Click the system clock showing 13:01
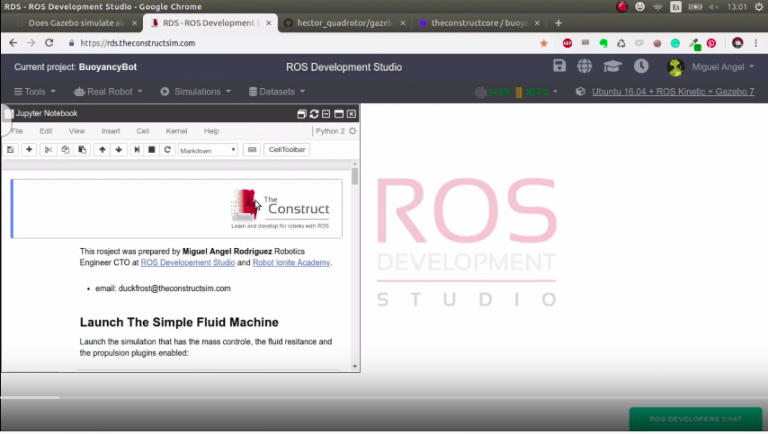Screen dimensions: 768x434 [x=737, y=7]
